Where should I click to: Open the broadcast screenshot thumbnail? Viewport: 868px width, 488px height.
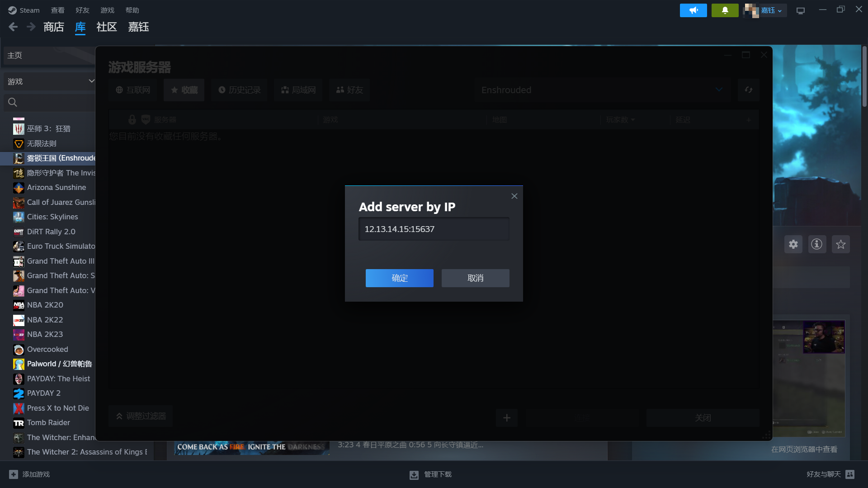click(809, 378)
